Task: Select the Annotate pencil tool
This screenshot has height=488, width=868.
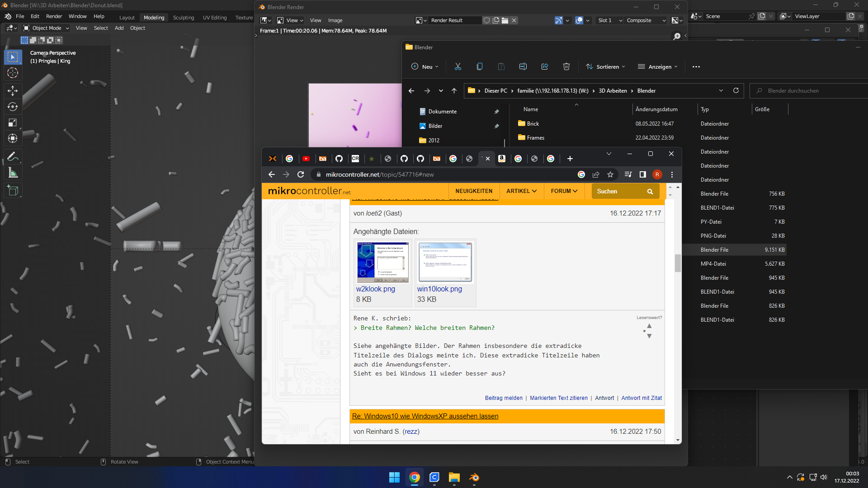Action: 13,156
